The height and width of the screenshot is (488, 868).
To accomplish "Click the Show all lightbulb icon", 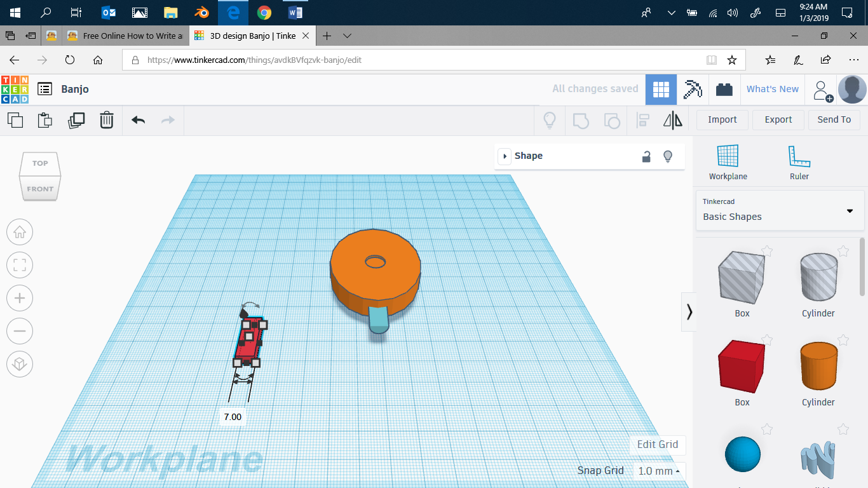I will tap(550, 119).
